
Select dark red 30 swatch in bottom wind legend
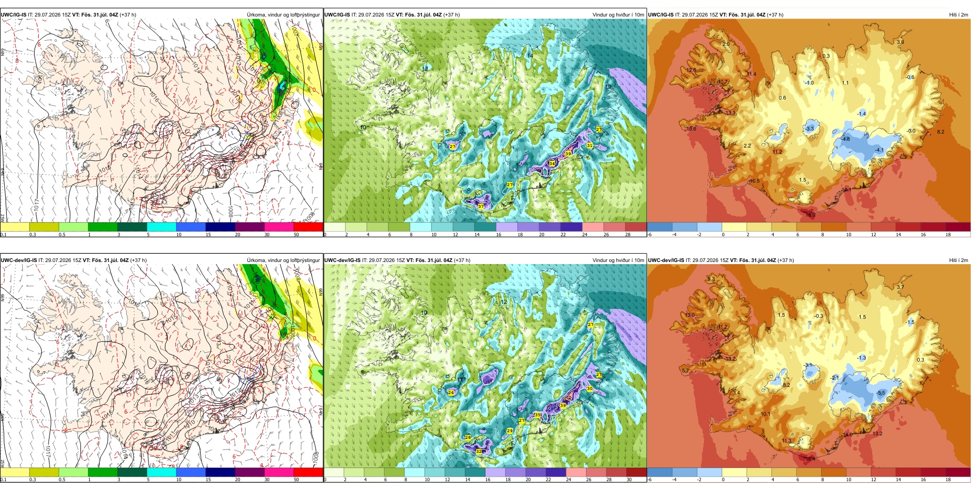636,472
